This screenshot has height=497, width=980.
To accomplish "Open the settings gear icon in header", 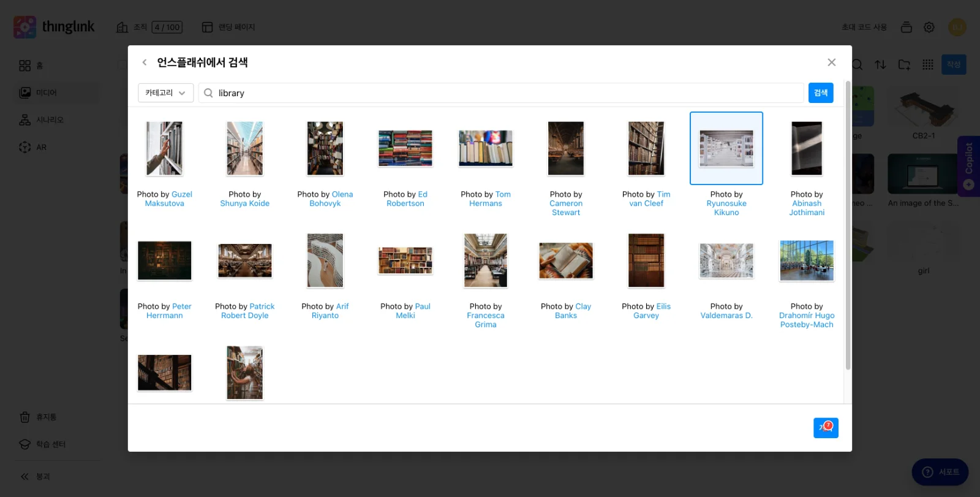I will pos(929,27).
